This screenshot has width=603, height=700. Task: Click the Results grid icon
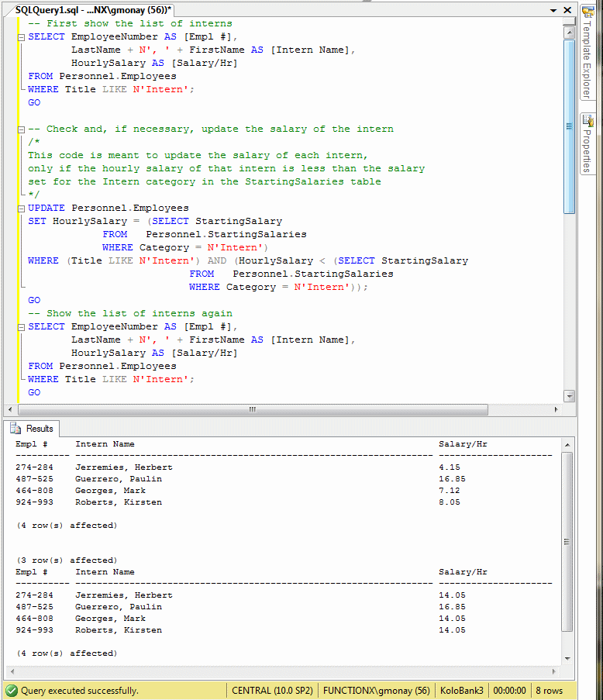16,429
